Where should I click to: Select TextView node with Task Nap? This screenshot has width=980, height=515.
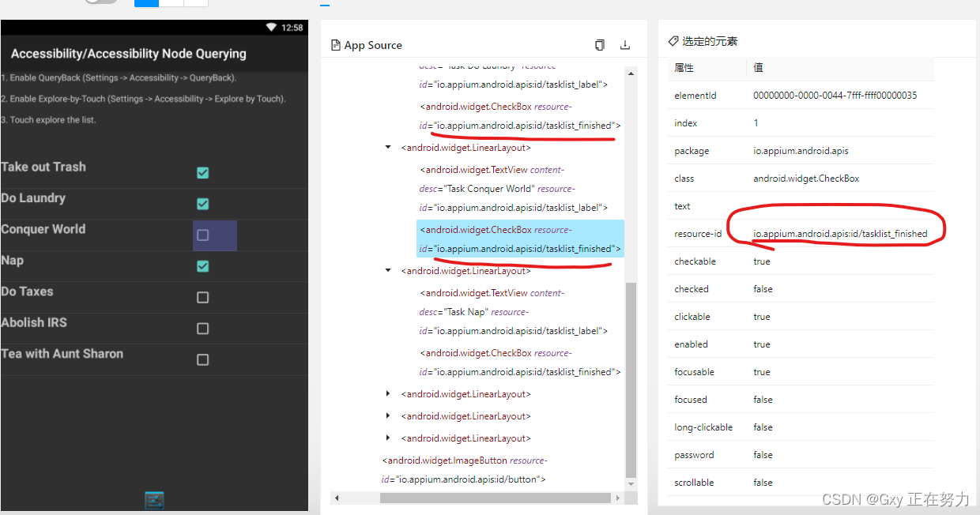click(x=513, y=312)
